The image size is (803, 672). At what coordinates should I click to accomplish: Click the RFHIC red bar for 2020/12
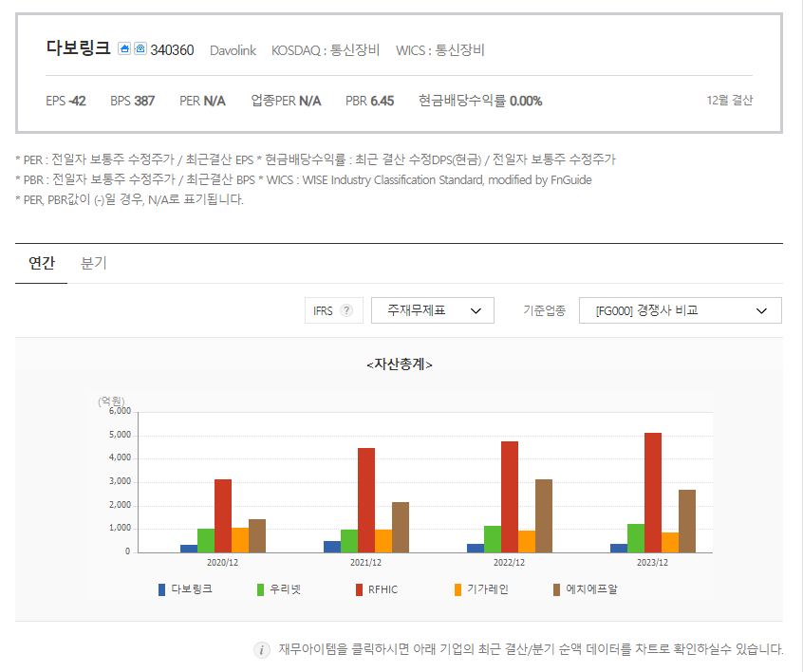click(223, 515)
